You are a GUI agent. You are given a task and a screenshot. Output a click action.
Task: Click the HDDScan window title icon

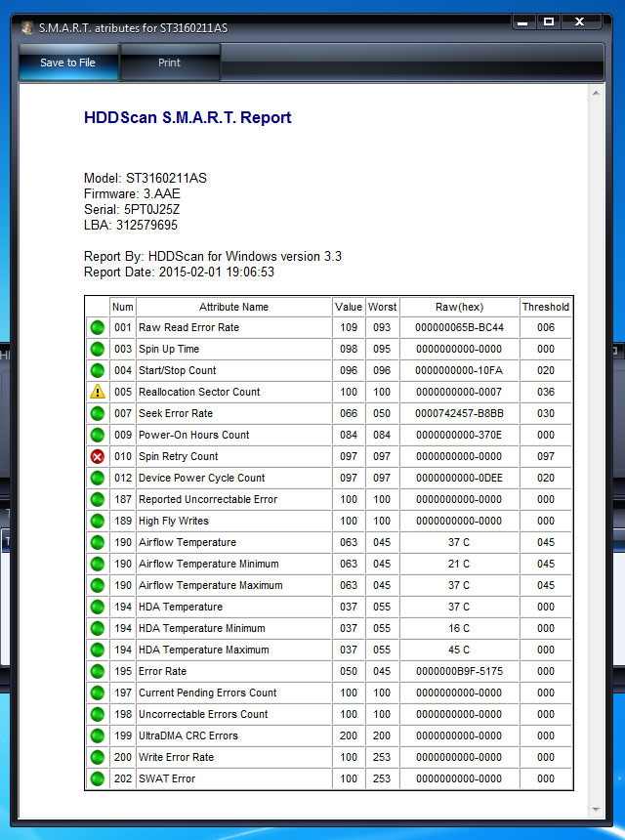(27, 27)
